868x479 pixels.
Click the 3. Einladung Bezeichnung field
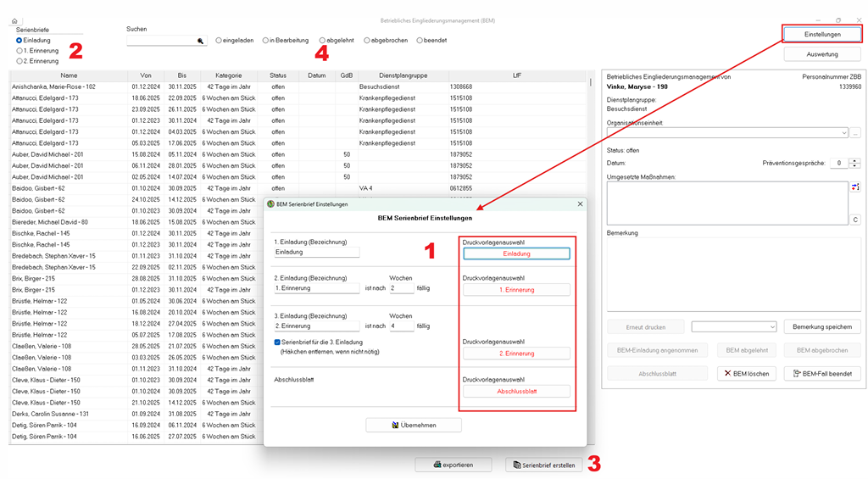(317, 326)
